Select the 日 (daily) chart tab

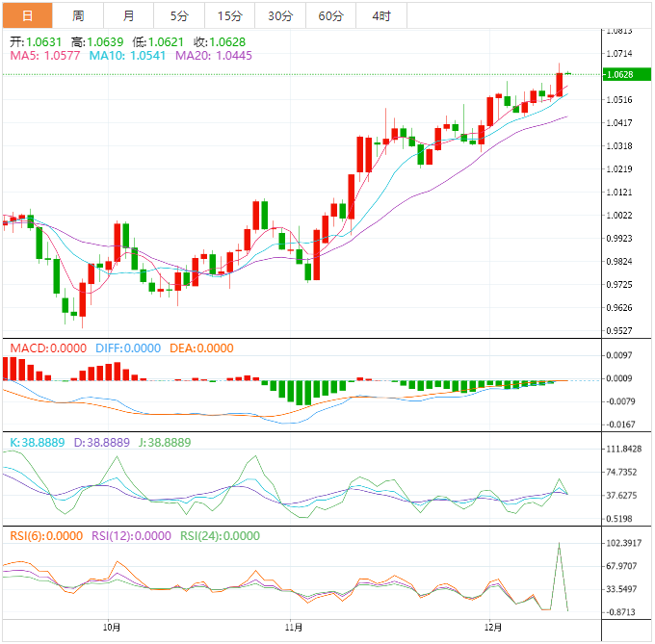tap(27, 15)
